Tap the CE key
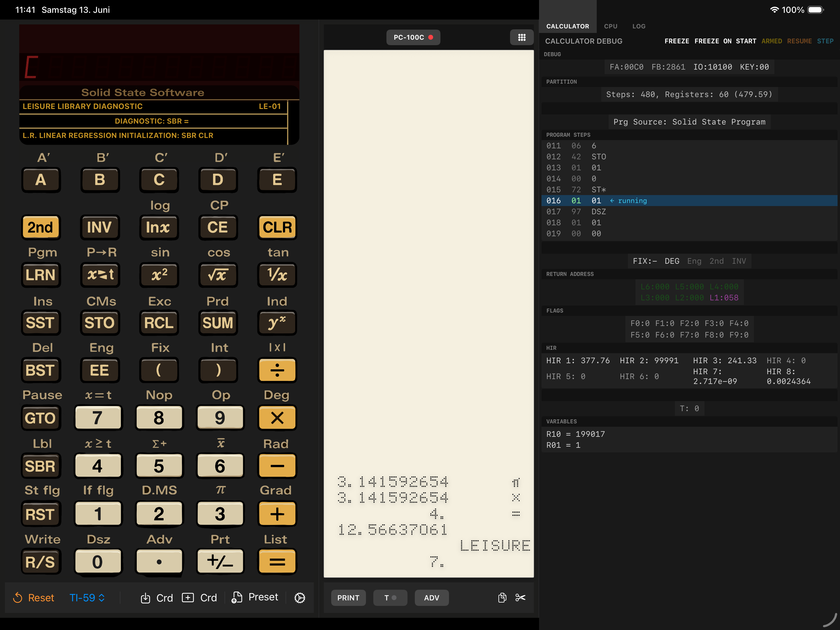This screenshot has height=630, width=840. (x=218, y=227)
